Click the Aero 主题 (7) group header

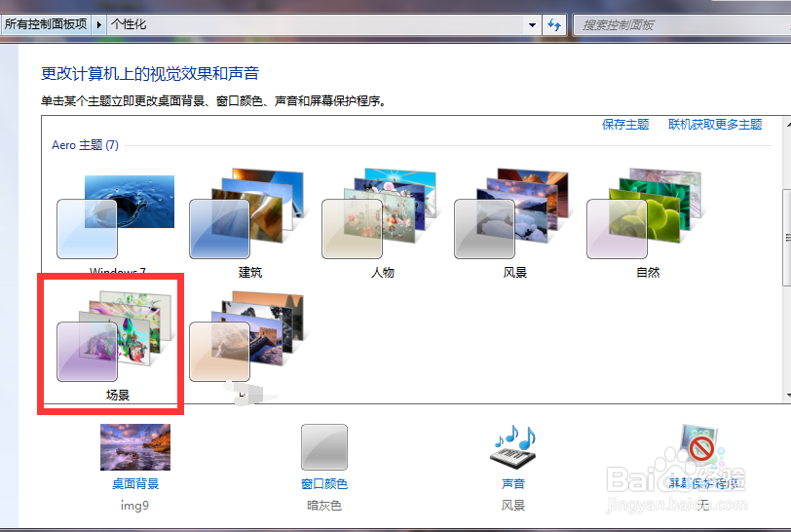pos(86,145)
